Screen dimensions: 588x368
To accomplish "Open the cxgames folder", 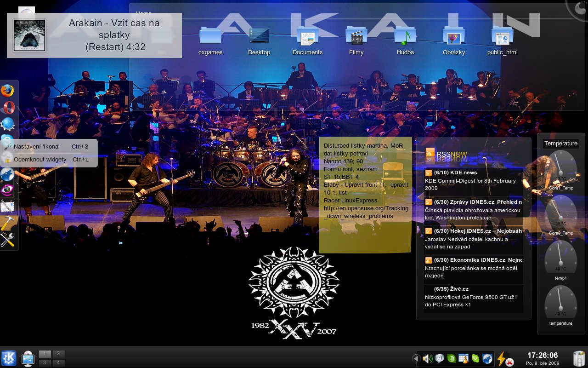I will tap(210, 41).
